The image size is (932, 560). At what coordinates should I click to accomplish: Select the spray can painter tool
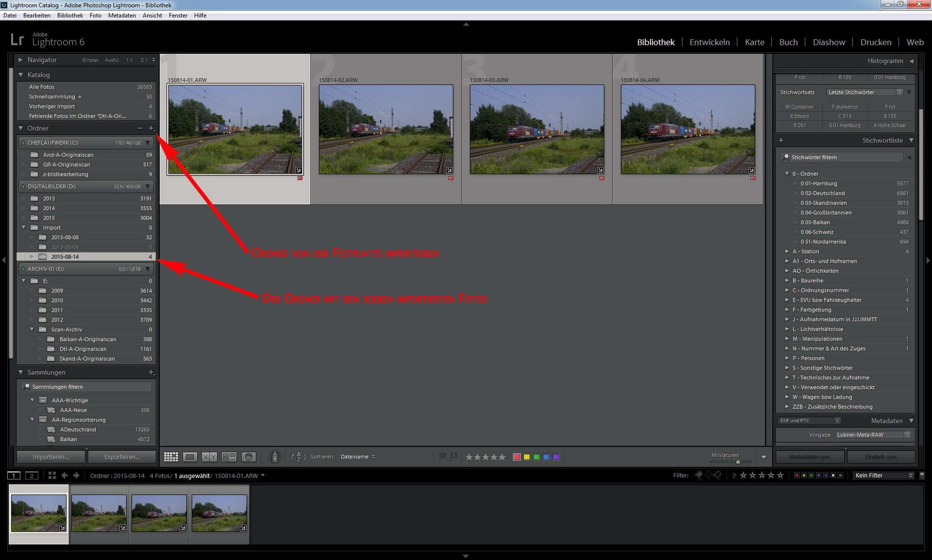pyautogui.click(x=275, y=457)
